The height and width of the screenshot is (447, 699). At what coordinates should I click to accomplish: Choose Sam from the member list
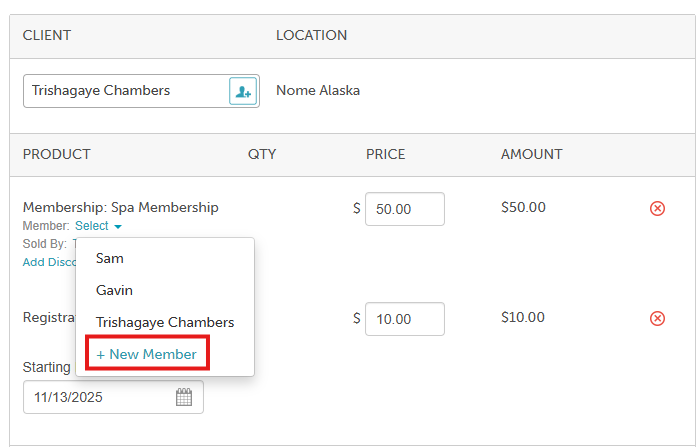click(x=109, y=258)
